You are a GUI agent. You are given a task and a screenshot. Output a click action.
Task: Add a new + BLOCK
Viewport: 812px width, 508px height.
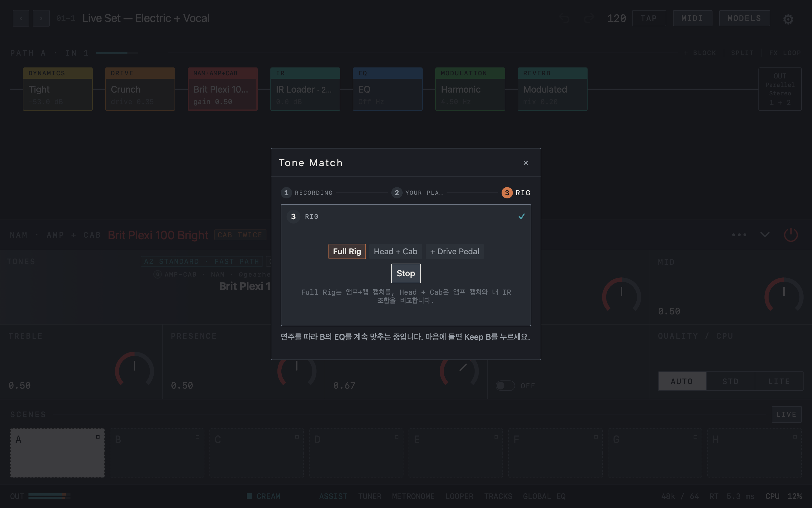point(700,53)
